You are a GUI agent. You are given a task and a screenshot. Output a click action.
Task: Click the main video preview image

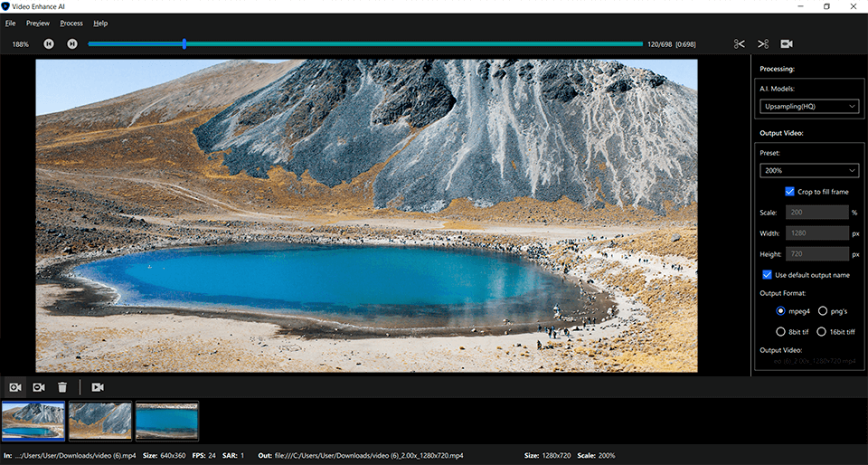tap(366, 215)
